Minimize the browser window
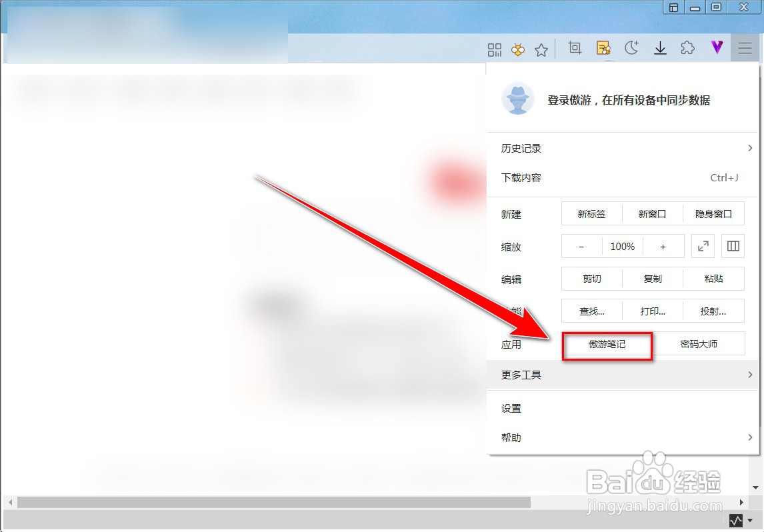This screenshot has width=764, height=532. click(x=695, y=7)
